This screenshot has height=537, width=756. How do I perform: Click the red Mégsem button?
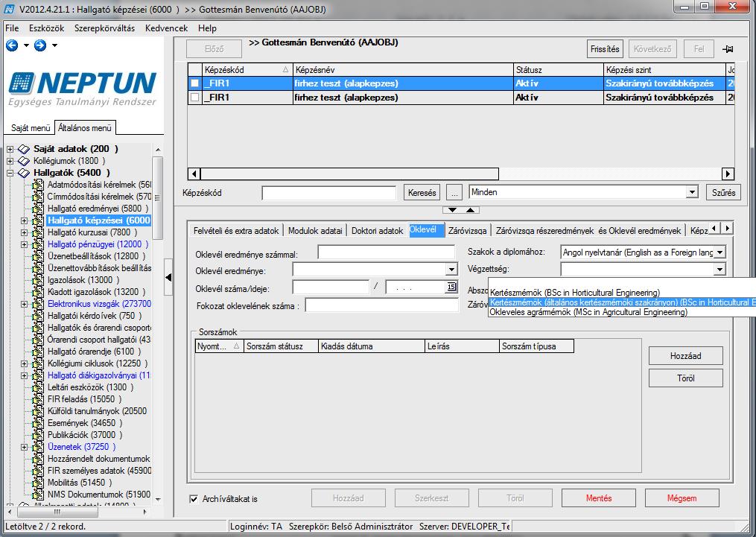[682, 498]
